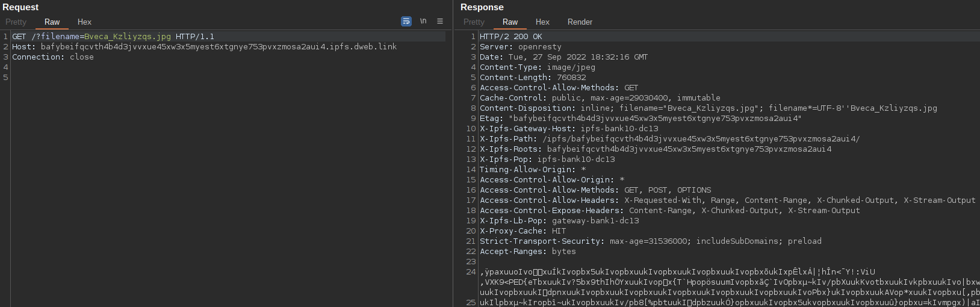
Task: Open the Hex tab in Request panel
Action: pos(84,22)
